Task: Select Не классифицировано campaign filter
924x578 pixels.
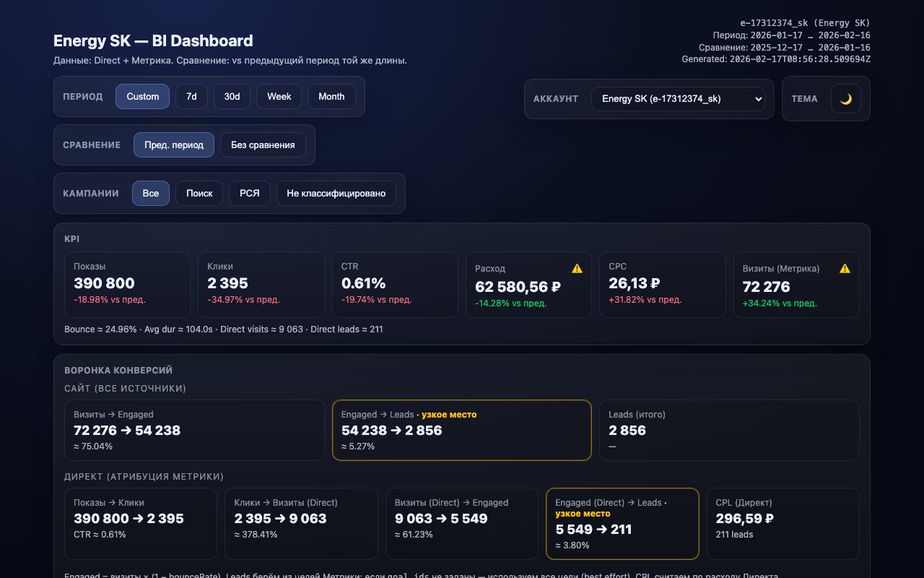Action: point(336,193)
